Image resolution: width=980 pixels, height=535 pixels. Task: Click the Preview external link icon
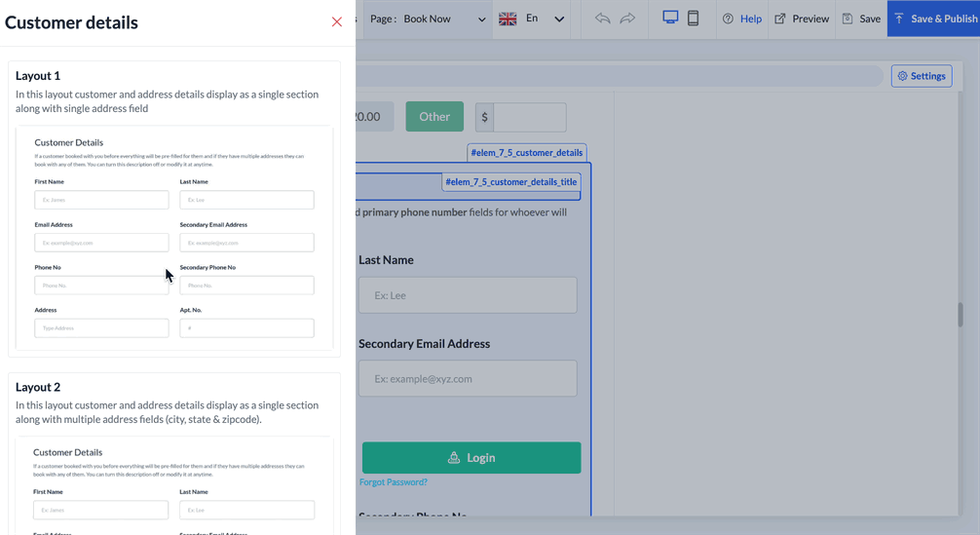tap(780, 19)
